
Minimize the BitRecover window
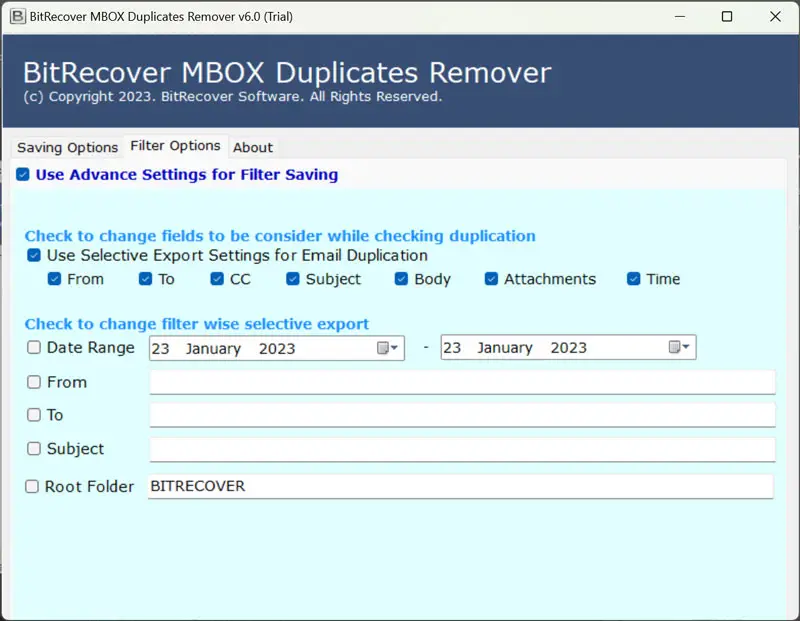680,16
